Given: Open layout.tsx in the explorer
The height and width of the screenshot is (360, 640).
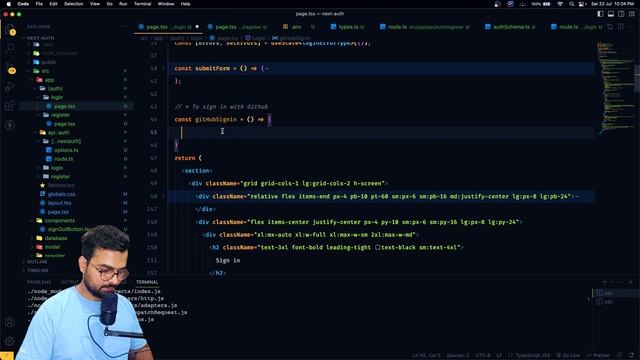Looking at the screenshot, I should tap(59, 203).
